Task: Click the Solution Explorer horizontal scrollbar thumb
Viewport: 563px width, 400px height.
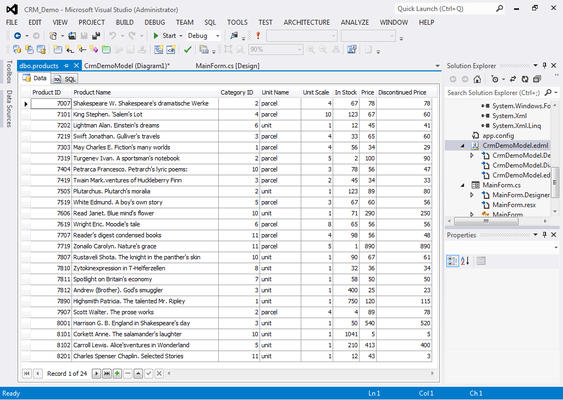Action: pyautogui.click(x=486, y=221)
